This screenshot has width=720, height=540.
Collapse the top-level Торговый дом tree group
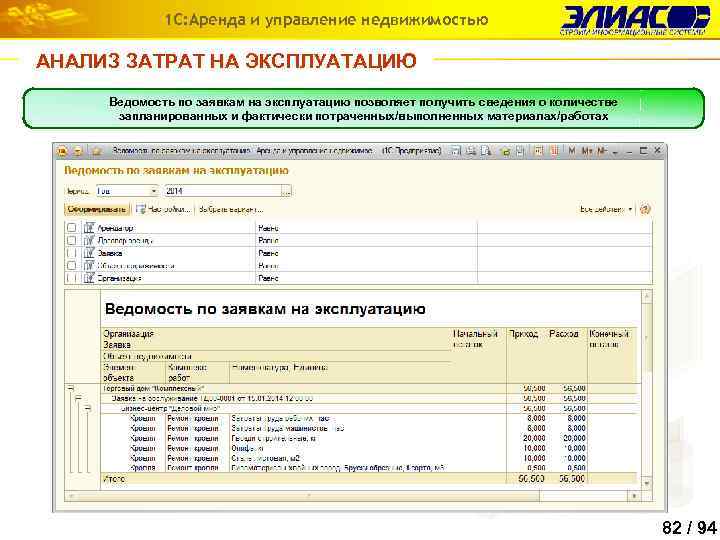tap(70, 388)
